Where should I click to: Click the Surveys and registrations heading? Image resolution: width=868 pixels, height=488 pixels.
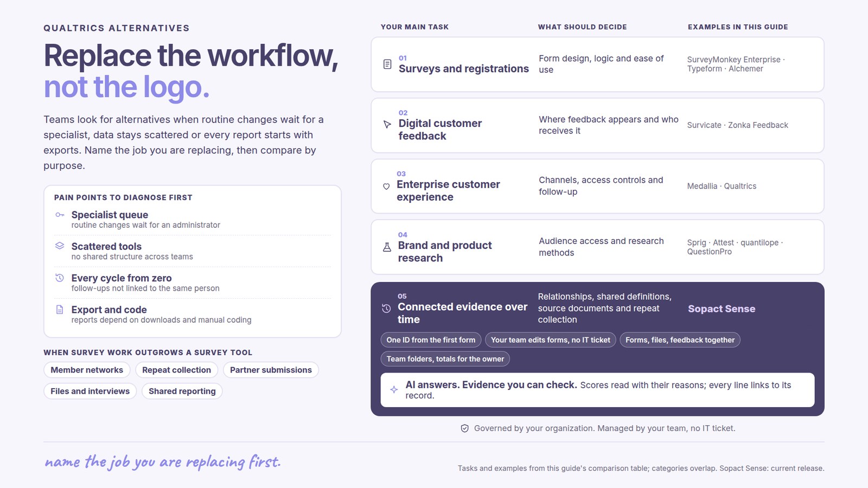[464, 69]
